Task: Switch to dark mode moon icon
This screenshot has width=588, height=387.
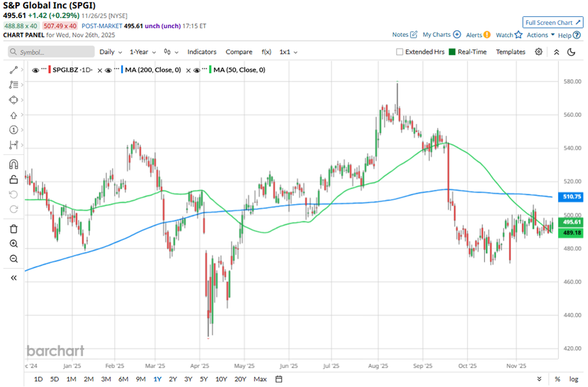Action: tap(571, 52)
